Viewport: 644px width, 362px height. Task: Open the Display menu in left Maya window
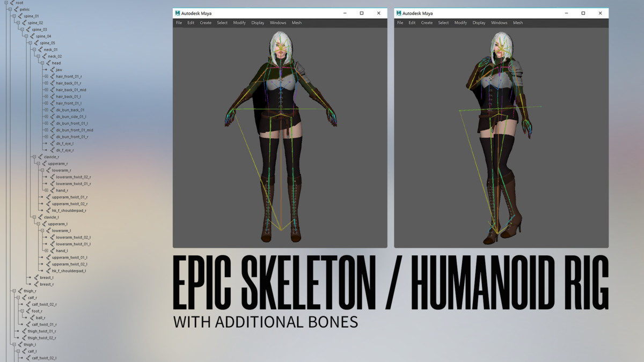[x=258, y=23]
